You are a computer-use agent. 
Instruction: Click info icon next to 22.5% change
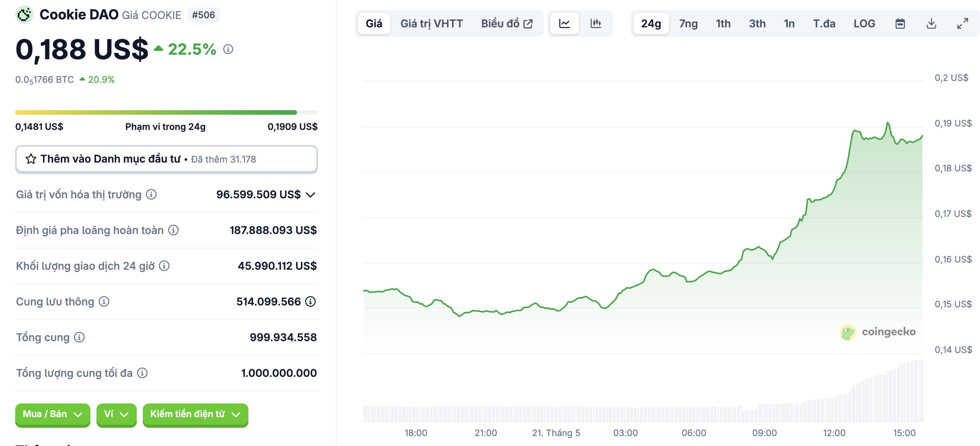click(228, 49)
